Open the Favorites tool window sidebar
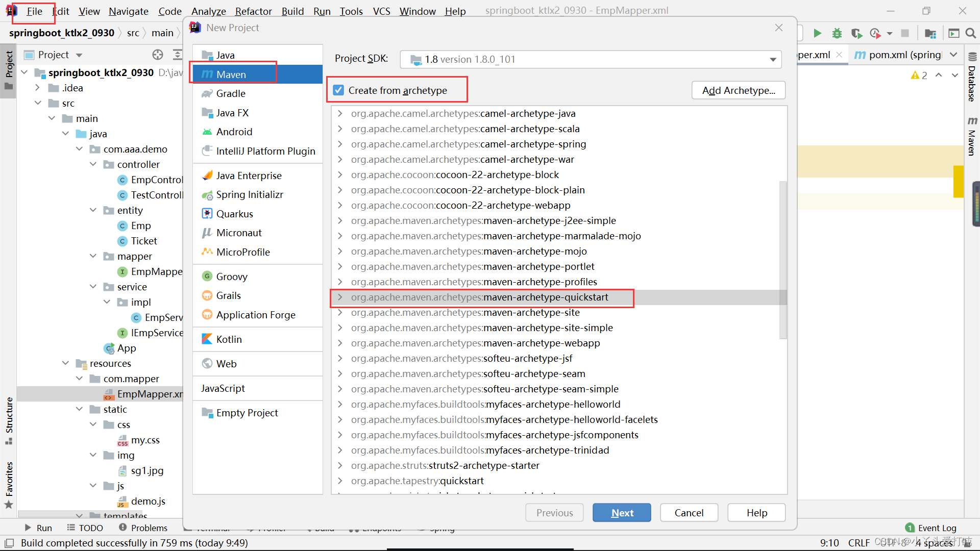This screenshot has width=980, height=551. [9, 485]
